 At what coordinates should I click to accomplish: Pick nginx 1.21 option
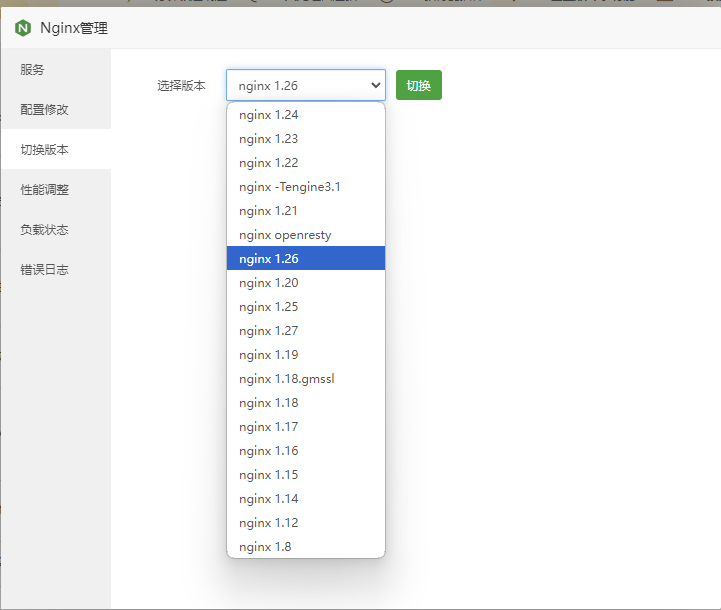[x=306, y=211]
